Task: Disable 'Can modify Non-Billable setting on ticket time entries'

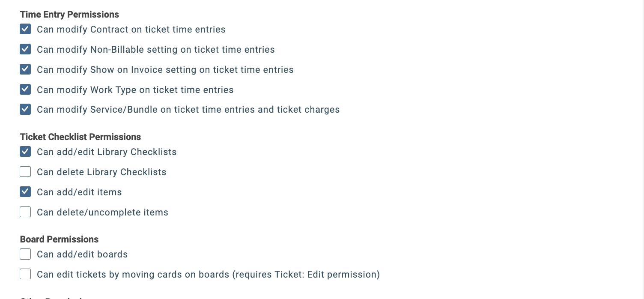Action: pyautogui.click(x=25, y=49)
